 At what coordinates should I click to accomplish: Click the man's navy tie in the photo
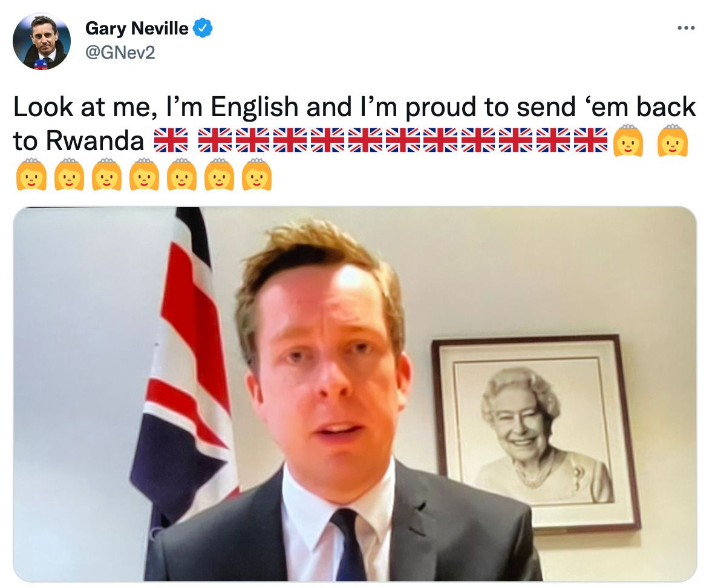click(349, 545)
